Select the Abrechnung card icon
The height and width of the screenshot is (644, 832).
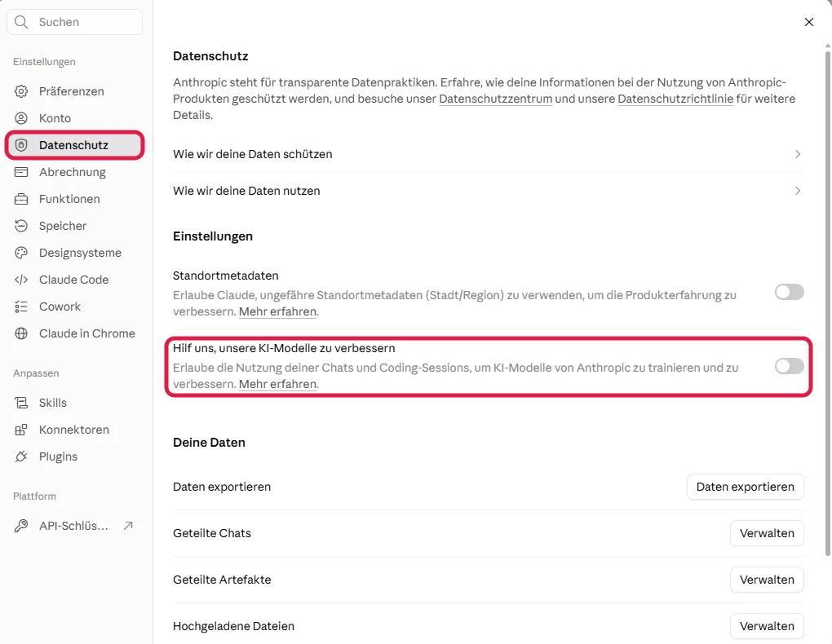[x=21, y=172]
